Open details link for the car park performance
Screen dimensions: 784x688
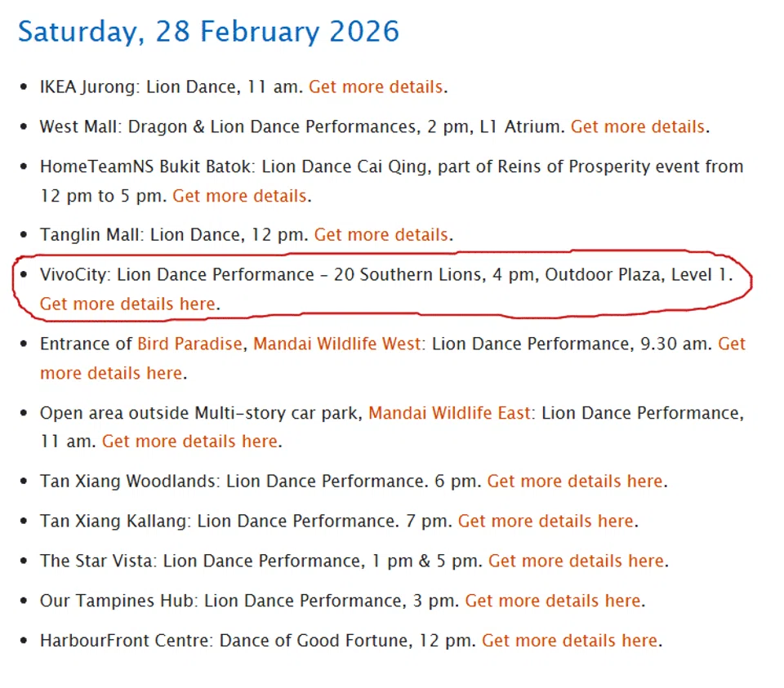[x=189, y=442]
